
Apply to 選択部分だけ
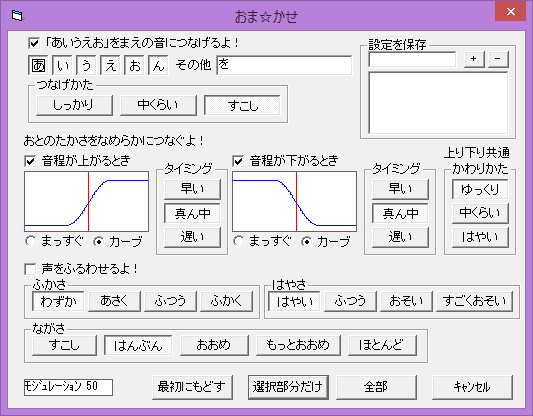(x=288, y=387)
